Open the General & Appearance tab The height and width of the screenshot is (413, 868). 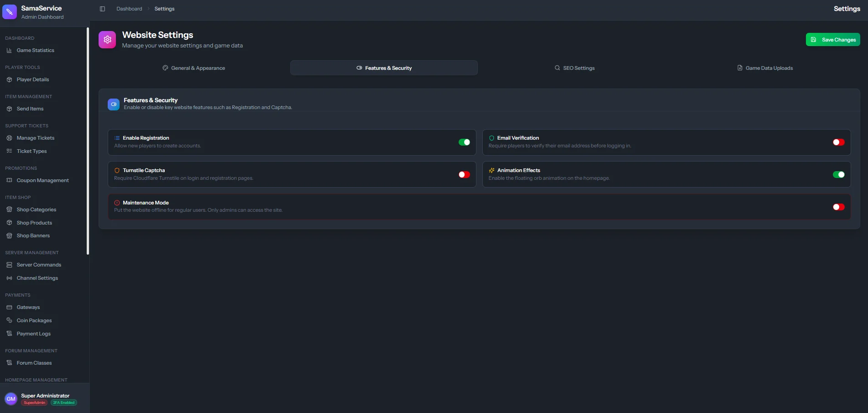(x=193, y=68)
